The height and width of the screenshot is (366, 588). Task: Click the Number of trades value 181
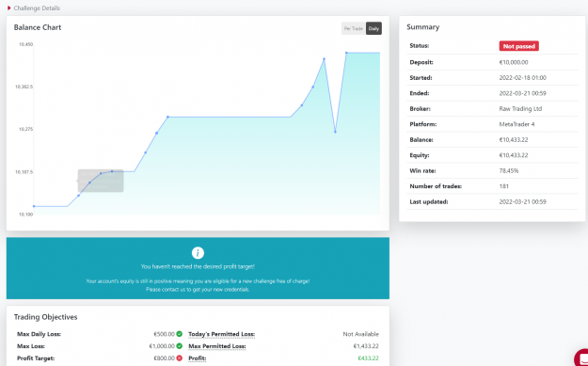tap(504, 186)
